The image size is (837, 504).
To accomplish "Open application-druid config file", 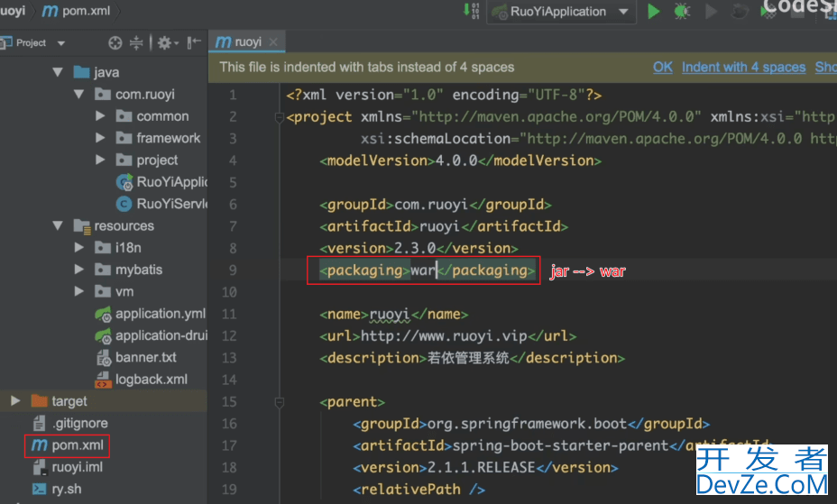I will click(151, 335).
